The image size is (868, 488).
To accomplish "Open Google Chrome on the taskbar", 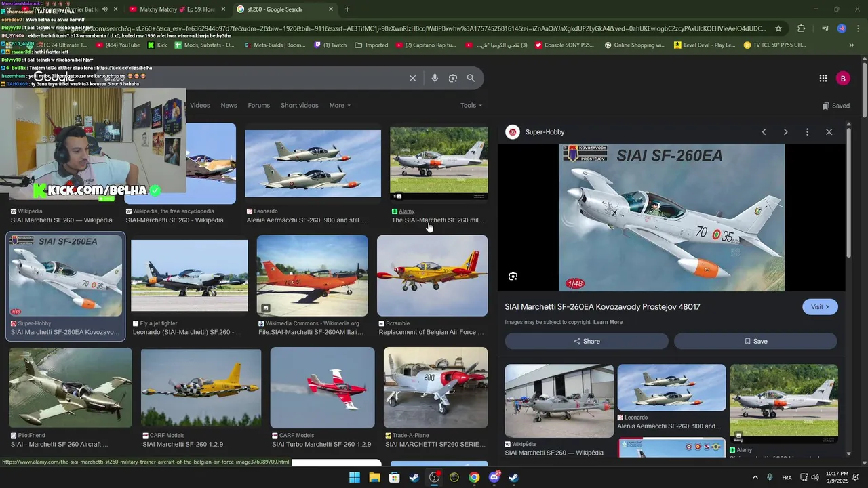I will (474, 477).
